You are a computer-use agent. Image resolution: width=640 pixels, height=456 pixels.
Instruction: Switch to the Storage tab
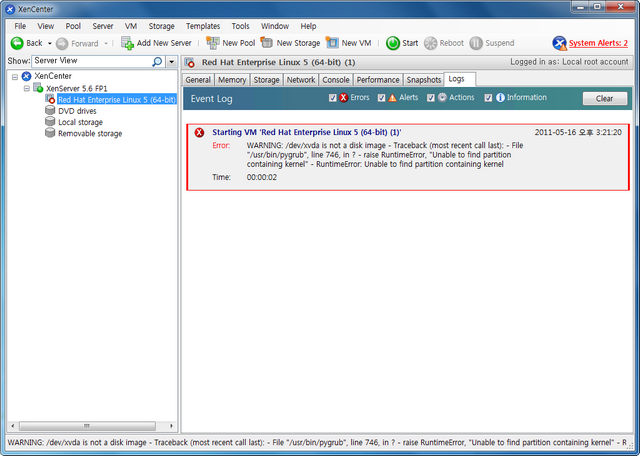(266, 80)
